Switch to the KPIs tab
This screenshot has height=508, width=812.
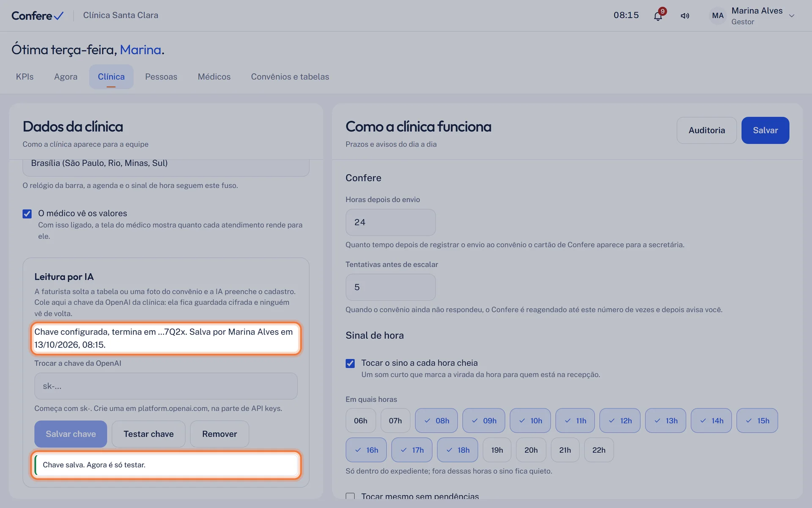25,77
